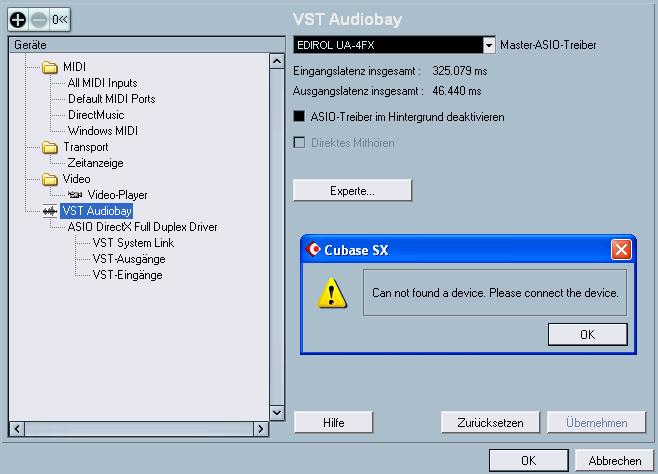Viewport: 658px width, 474px height.
Task: Select VST System Link entry
Action: pos(133,243)
